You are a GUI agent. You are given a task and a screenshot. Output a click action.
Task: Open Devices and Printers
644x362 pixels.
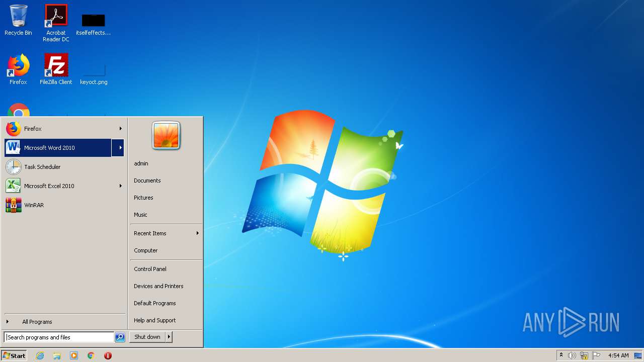tap(166, 286)
